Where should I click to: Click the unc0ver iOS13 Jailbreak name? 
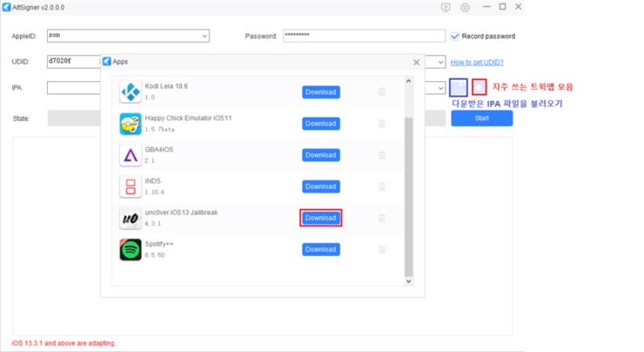tap(181, 213)
